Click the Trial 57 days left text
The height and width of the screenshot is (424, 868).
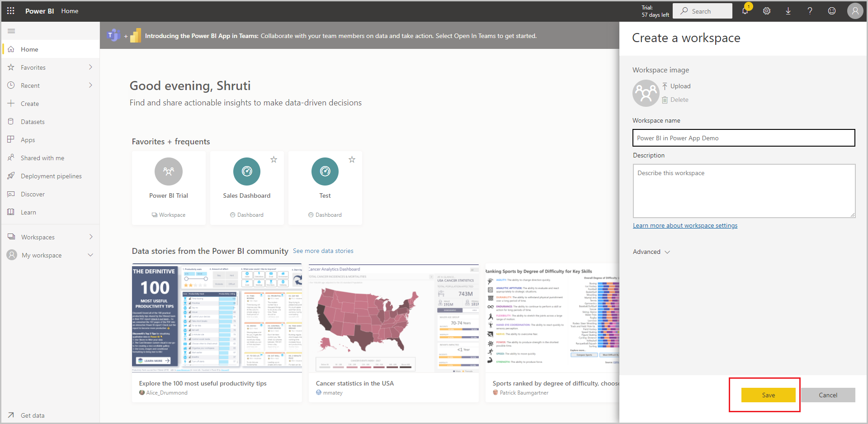655,11
